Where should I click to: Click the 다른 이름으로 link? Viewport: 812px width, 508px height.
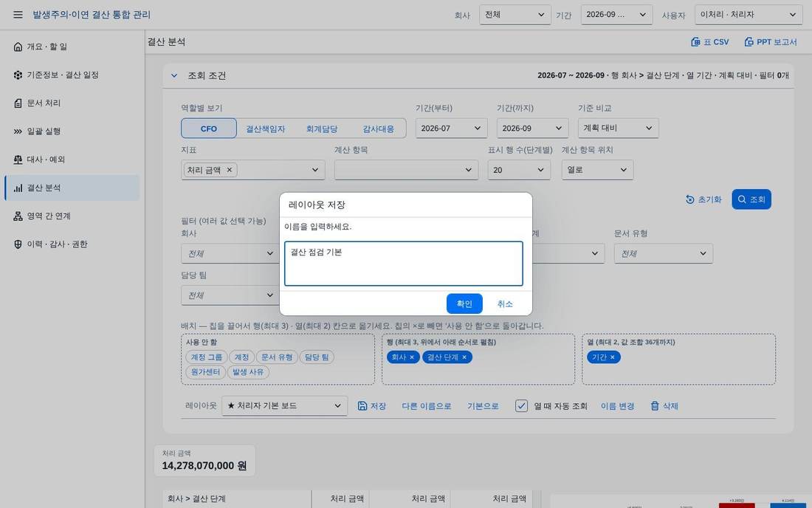coord(426,406)
